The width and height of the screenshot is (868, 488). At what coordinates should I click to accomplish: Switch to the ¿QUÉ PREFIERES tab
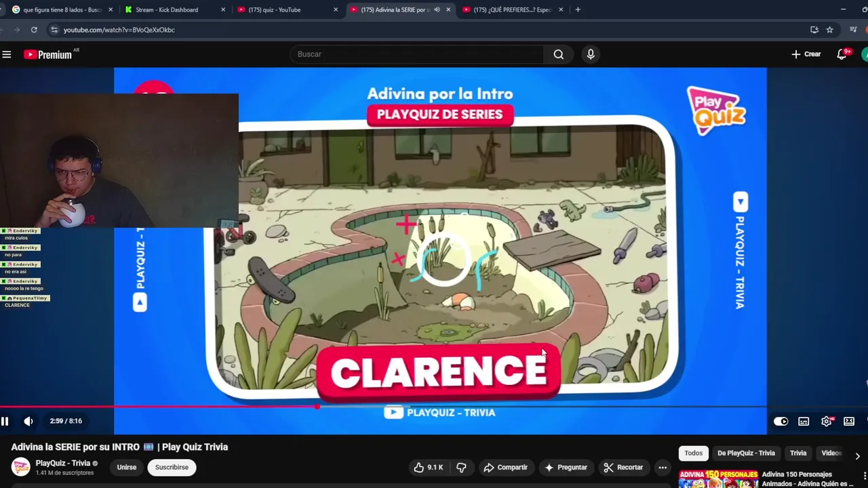tap(513, 9)
